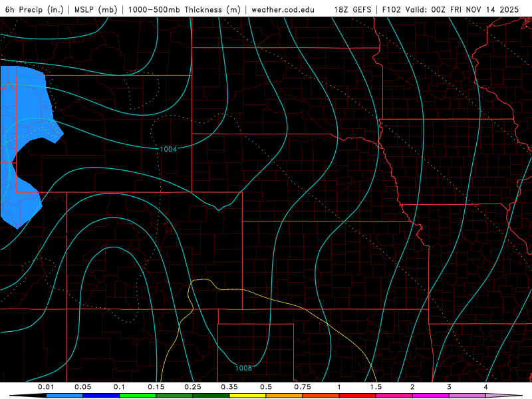The image size is (532, 399).
Task: Click the 'weather.cod.edu' source text
Action: [x=283, y=9]
